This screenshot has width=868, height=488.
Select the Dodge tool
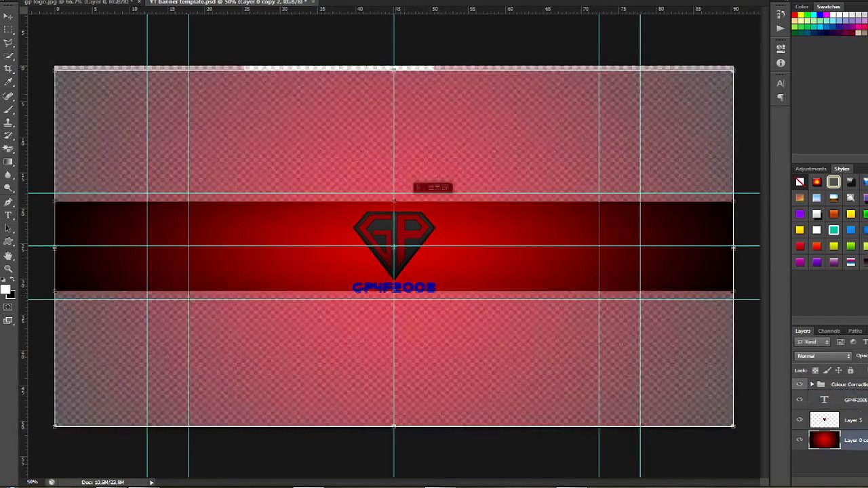pos(8,188)
